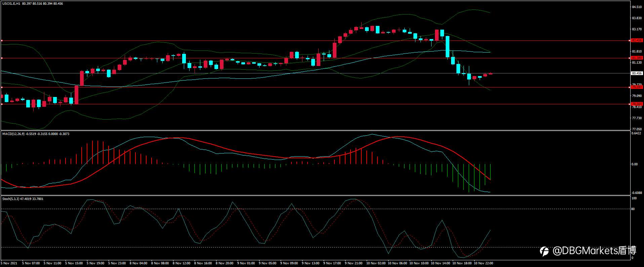Click the 10 Nov 06:00 time label
The image size is (644, 267).
397,263
